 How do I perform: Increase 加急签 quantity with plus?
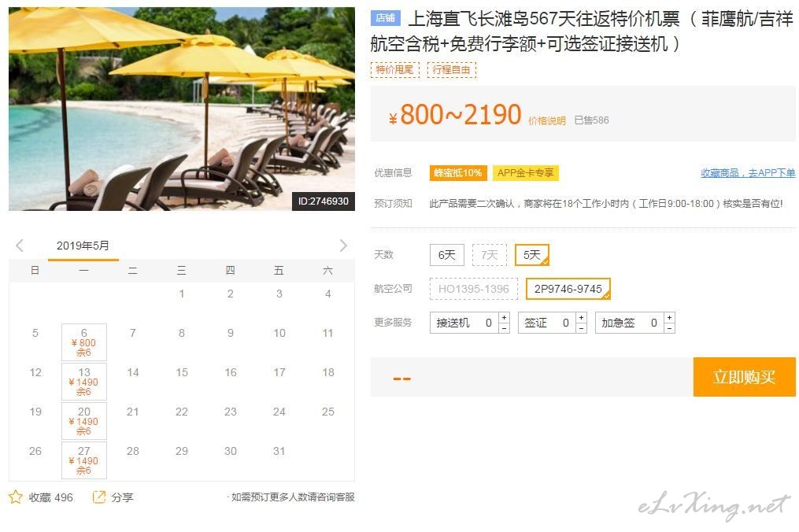pos(670,317)
